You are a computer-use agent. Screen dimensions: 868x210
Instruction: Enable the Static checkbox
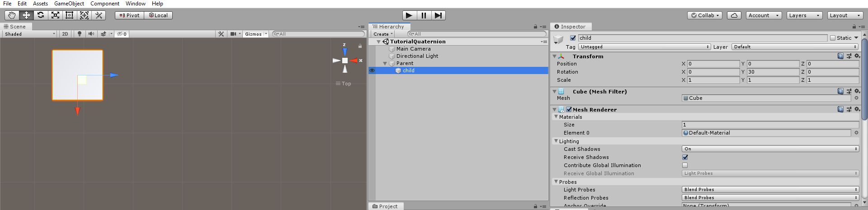(833, 38)
